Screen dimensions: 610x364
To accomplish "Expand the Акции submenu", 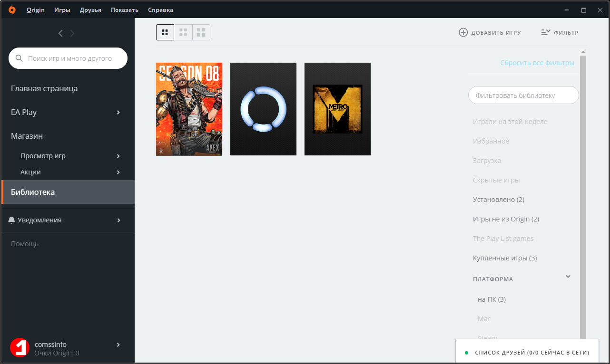I will [118, 172].
